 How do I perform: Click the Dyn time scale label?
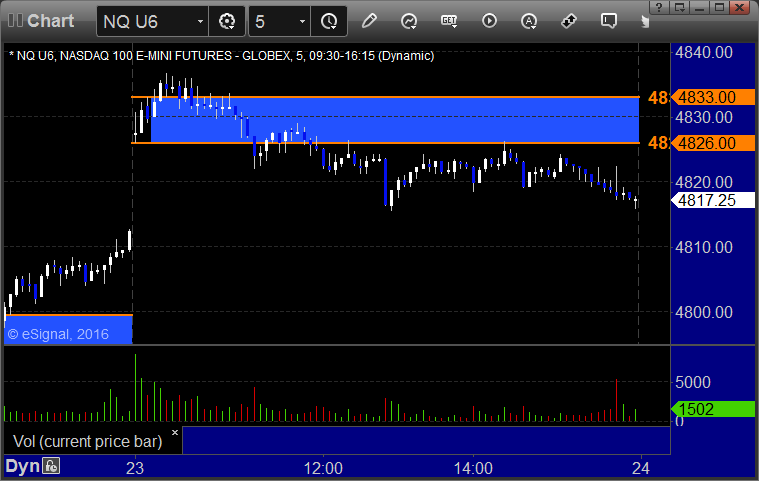(22, 466)
